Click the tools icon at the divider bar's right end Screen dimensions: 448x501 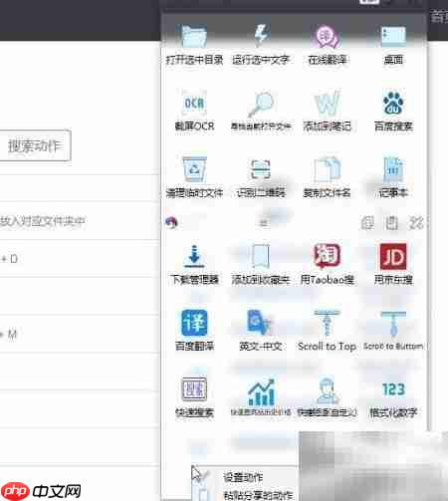(416, 222)
